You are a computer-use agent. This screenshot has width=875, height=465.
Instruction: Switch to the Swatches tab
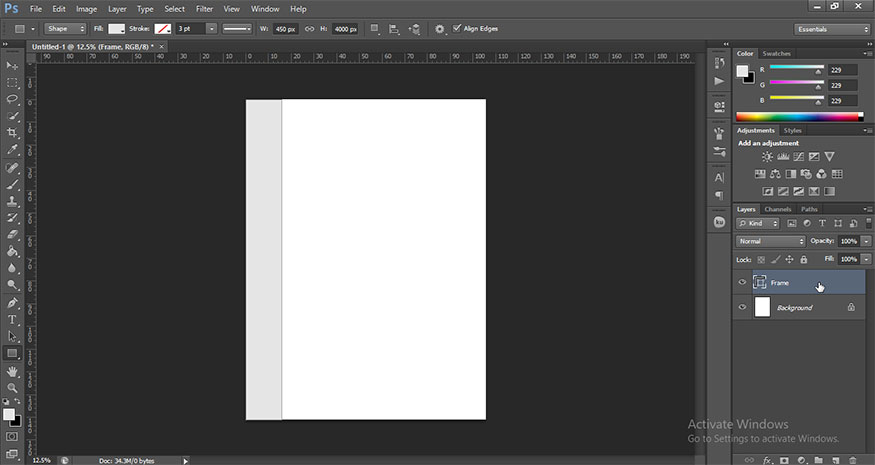click(776, 54)
